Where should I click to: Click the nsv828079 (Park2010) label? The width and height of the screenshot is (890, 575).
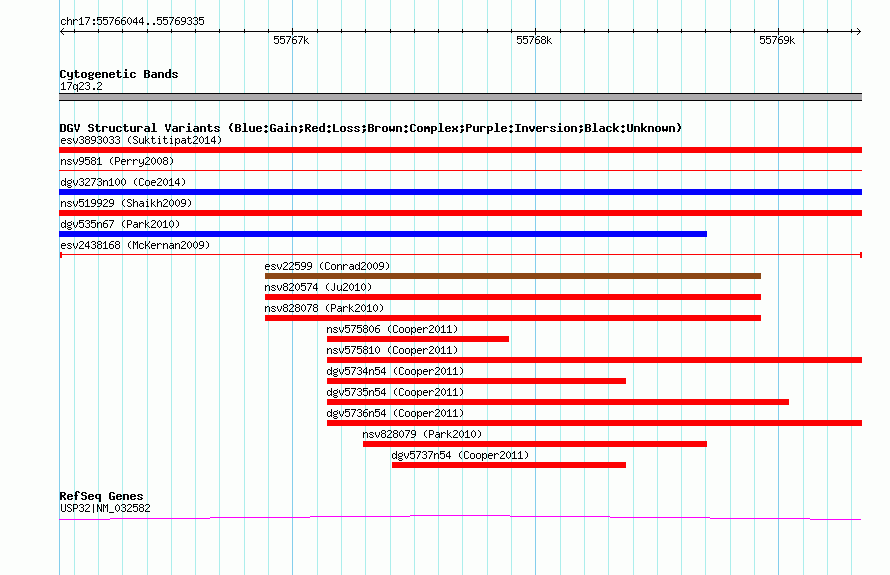pyautogui.click(x=422, y=434)
